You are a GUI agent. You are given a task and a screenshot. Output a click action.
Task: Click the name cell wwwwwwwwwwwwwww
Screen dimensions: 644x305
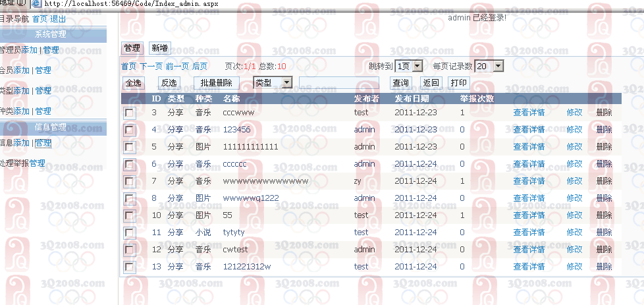pos(266,181)
